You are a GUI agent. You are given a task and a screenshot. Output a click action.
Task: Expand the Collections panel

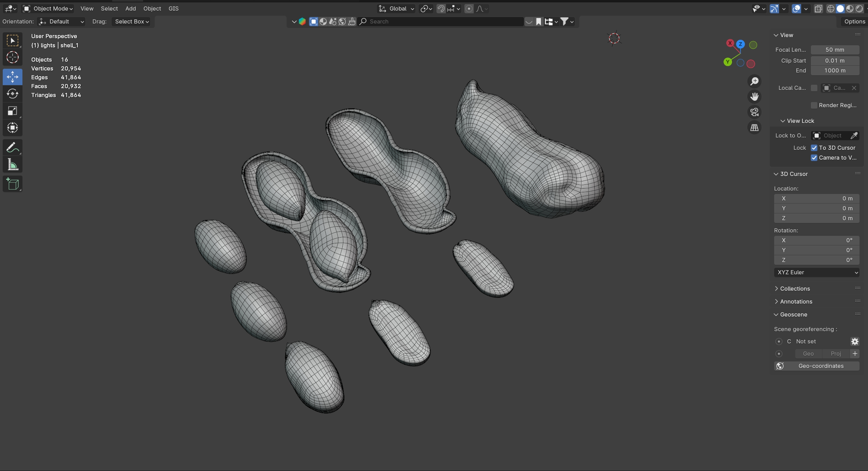coord(795,289)
